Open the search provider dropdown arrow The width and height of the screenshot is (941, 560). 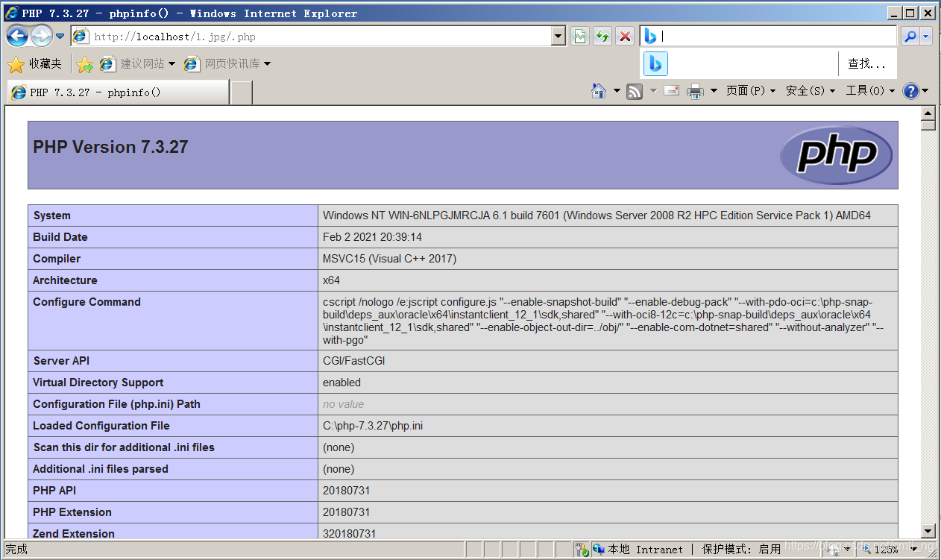(926, 36)
